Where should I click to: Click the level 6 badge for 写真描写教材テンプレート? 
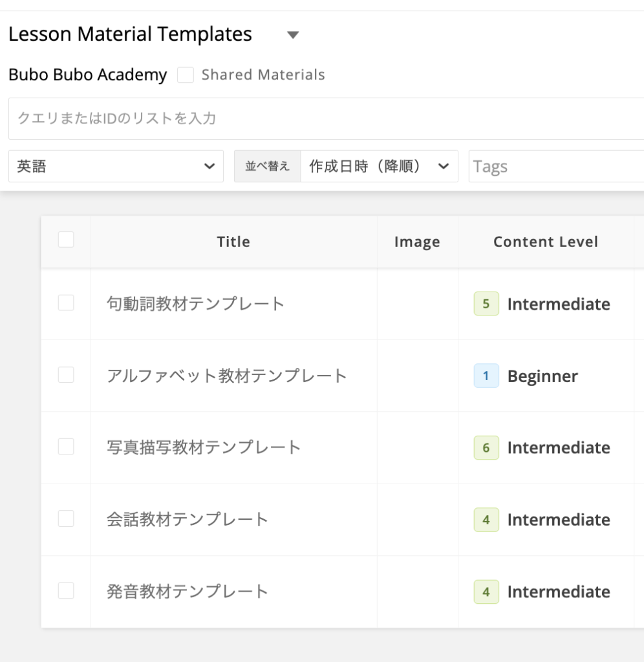coord(486,448)
